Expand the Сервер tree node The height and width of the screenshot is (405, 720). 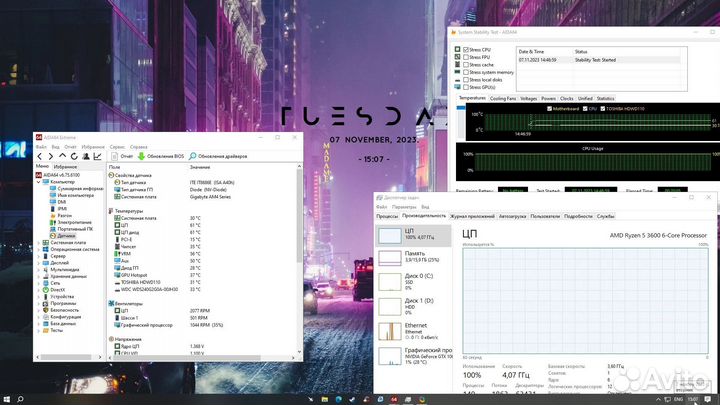pyautogui.click(x=39, y=256)
